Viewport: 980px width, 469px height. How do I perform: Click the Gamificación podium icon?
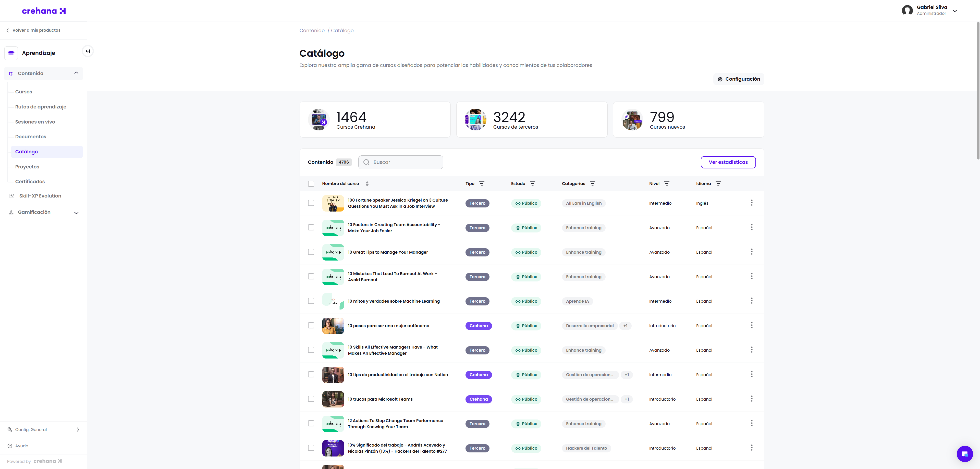[x=11, y=212]
